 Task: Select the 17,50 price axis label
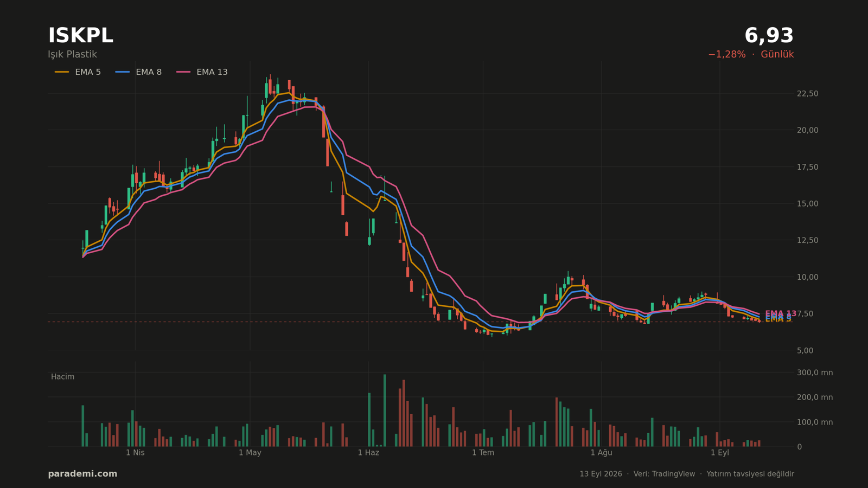807,167
